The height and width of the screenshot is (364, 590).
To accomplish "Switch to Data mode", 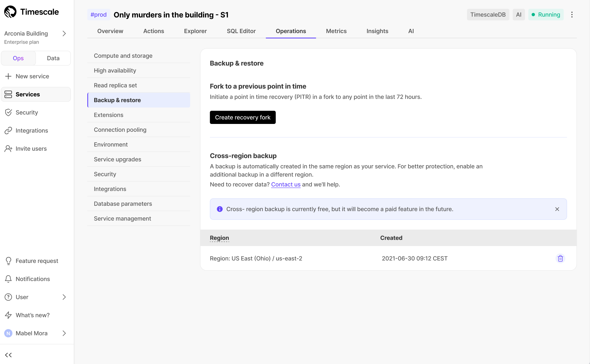I will pos(53,58).
